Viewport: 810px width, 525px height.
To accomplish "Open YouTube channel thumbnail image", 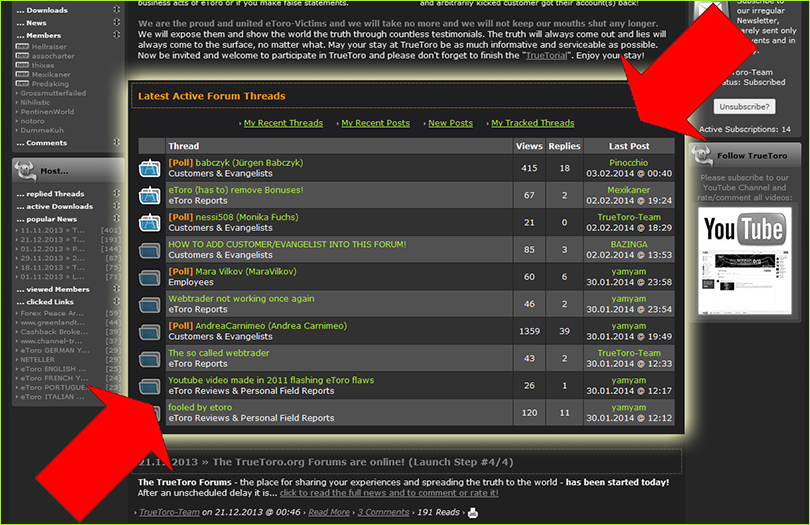I will [x=744, y=260].
